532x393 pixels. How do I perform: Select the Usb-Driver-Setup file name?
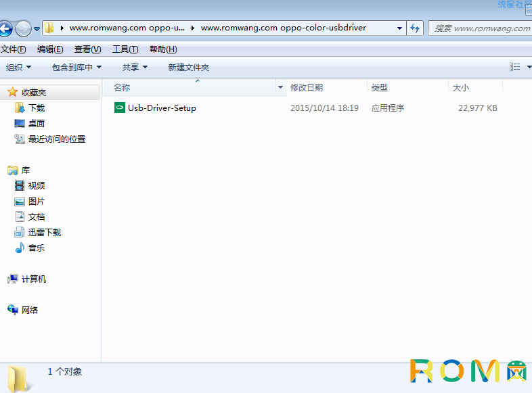point(162,108)
